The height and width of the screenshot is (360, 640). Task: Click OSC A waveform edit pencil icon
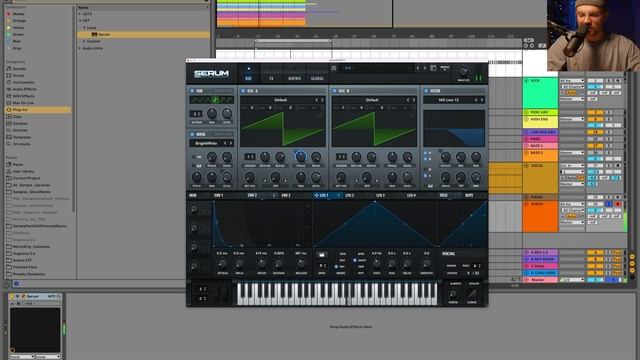click(320, 116)
